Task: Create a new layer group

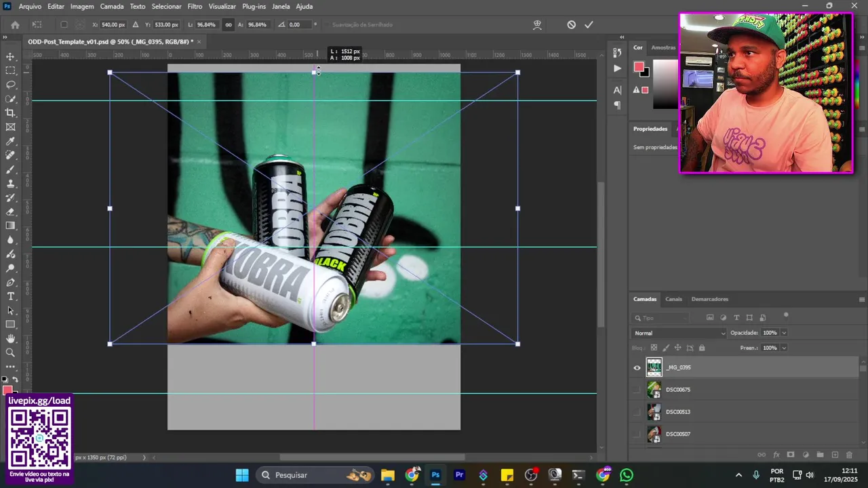Action: coord(820,455)
